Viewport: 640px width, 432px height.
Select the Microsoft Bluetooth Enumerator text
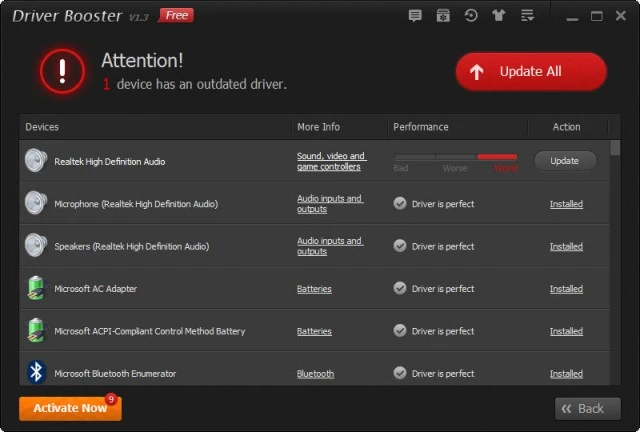(x=115, y=374)
